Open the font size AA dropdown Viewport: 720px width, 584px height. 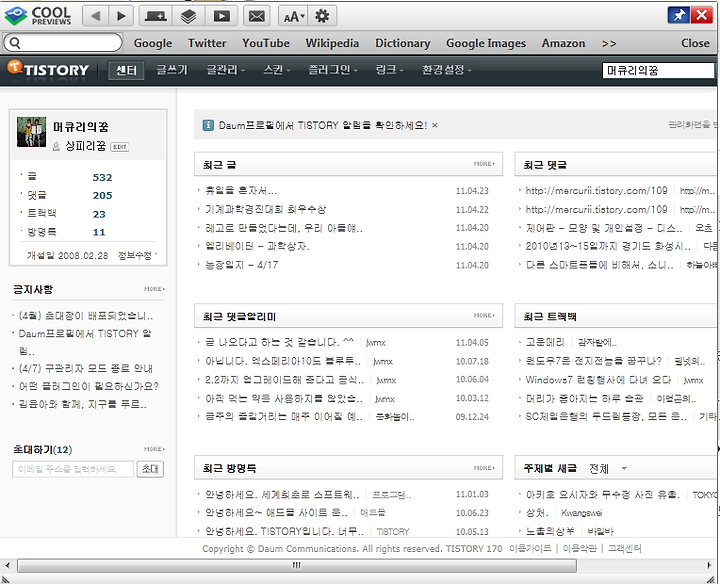pos(293,17)
